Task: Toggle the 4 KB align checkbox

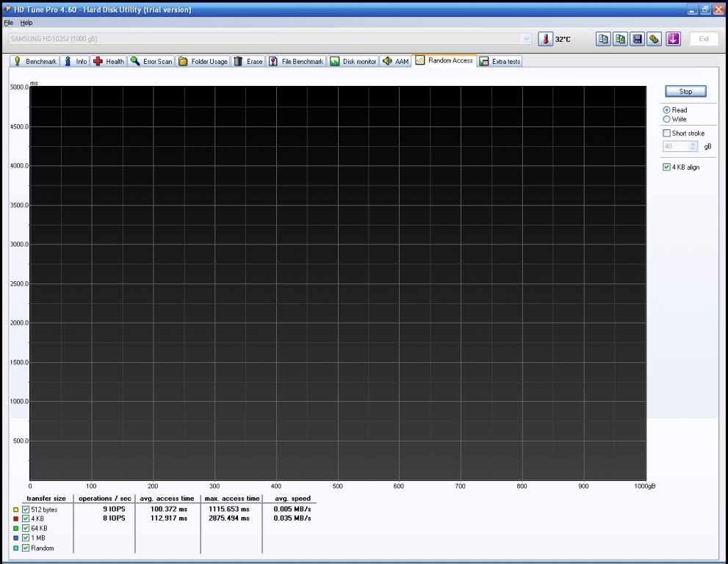Action: point(667,167)
